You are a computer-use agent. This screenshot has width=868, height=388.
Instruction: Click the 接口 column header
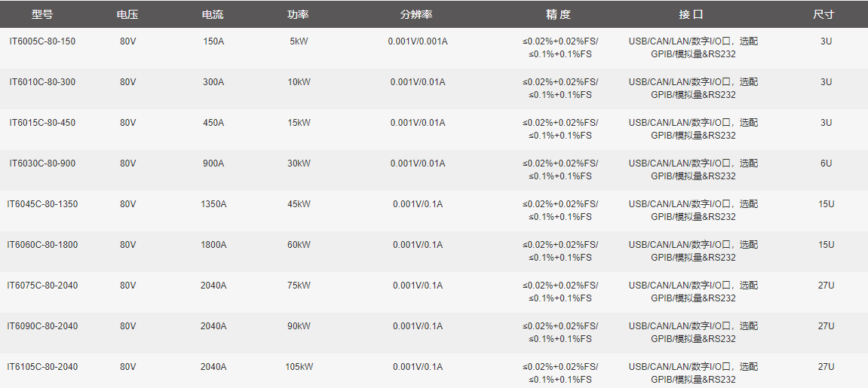[x=692, y=15]
